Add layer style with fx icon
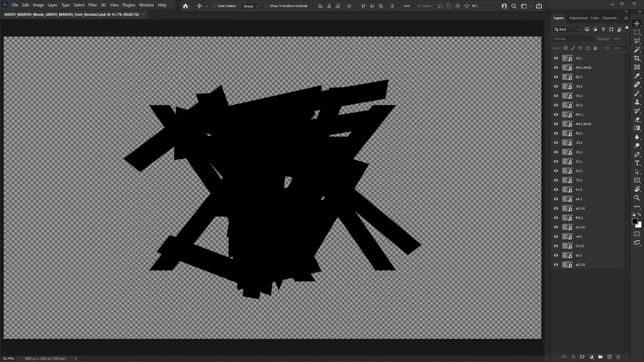The height and width of the screenshot is (362, 644). point(573,357)
